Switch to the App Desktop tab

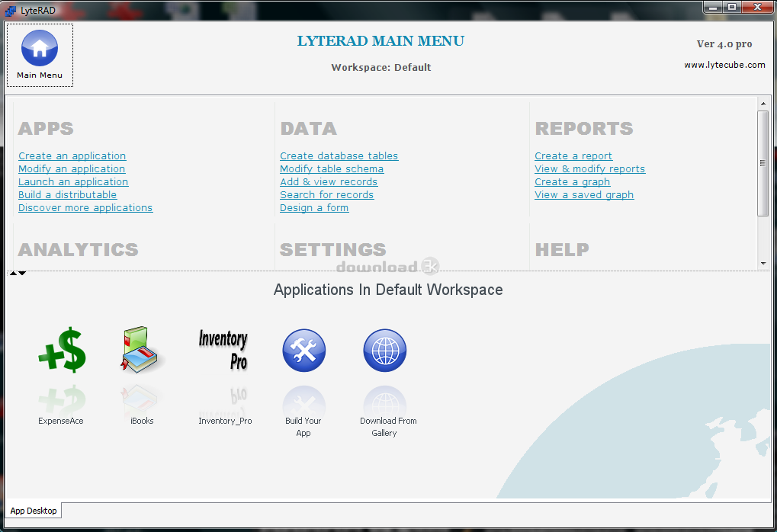point(33,511)
